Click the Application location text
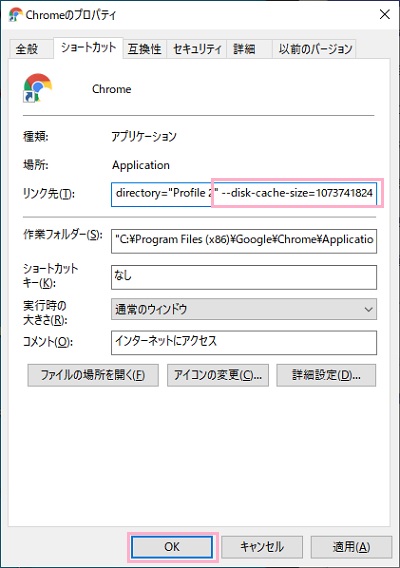Viewport: 400px width, 568px height. coord(141,165)
